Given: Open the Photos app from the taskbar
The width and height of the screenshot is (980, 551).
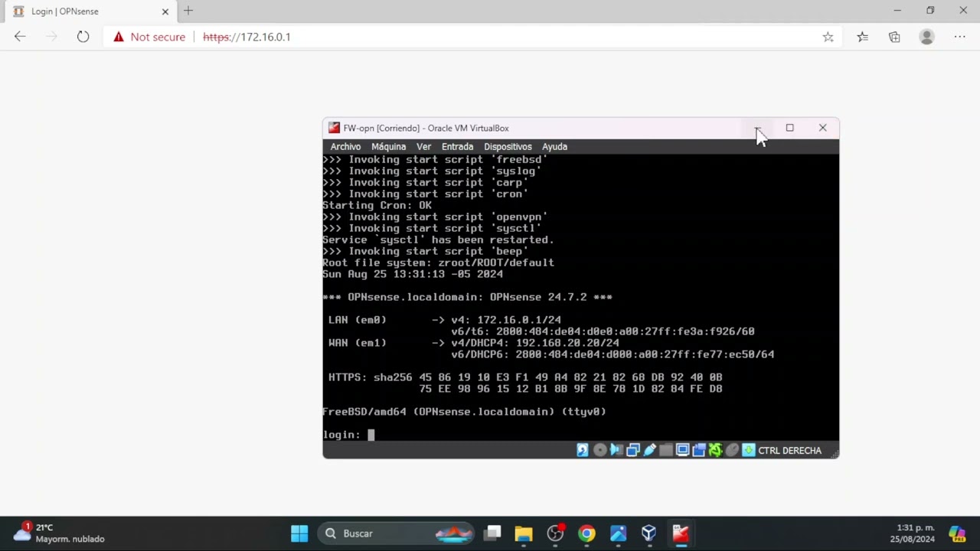Looking at the screenshot, I should [618, 533].
